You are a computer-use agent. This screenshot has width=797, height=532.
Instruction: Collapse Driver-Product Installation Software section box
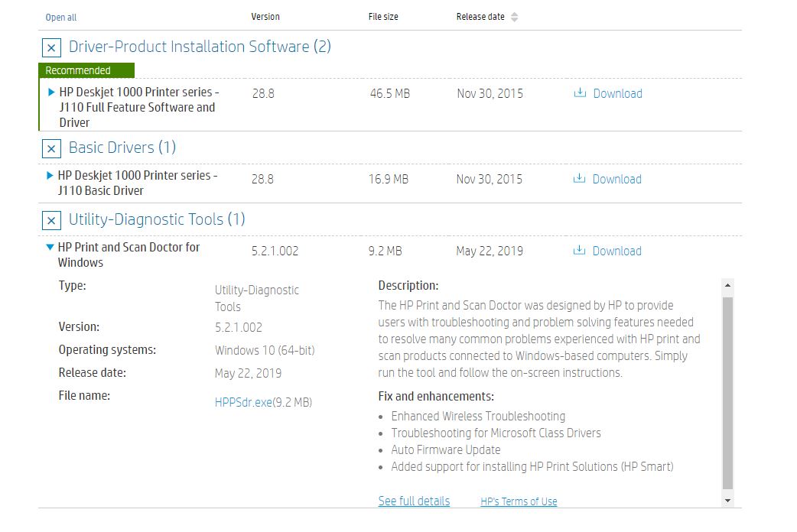51,48
